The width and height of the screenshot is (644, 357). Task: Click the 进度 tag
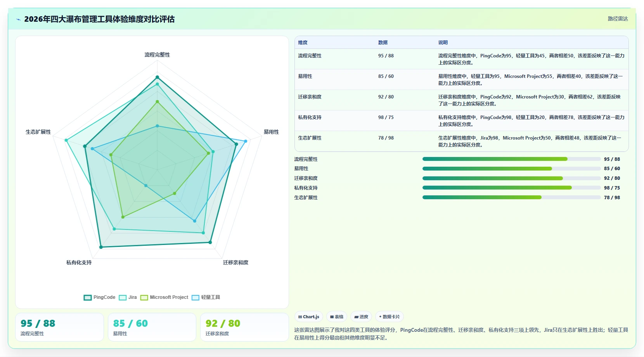point(361,317)
